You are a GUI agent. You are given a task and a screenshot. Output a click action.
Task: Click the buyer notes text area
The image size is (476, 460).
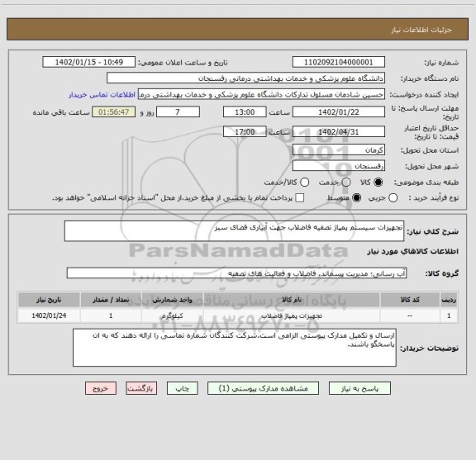[x=235, y=348]
